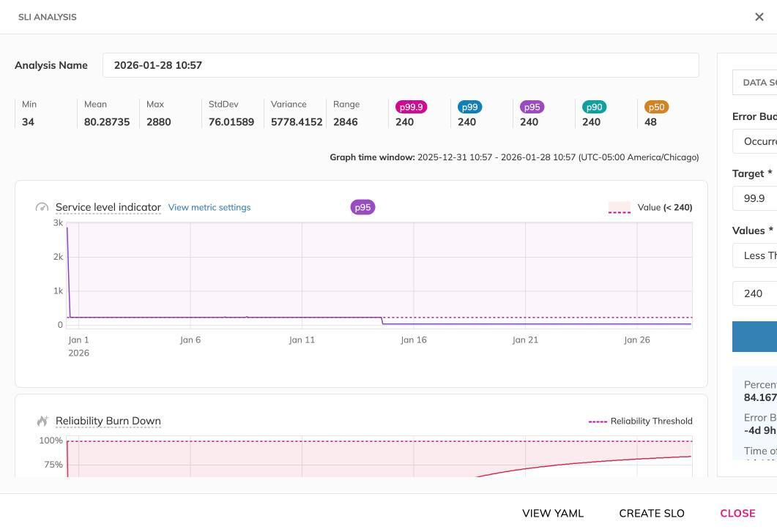This screenshot has width=777, height=532.
Task: Click the VIEW YAML button
Action: pyautogui.click(x=553, y=513)
